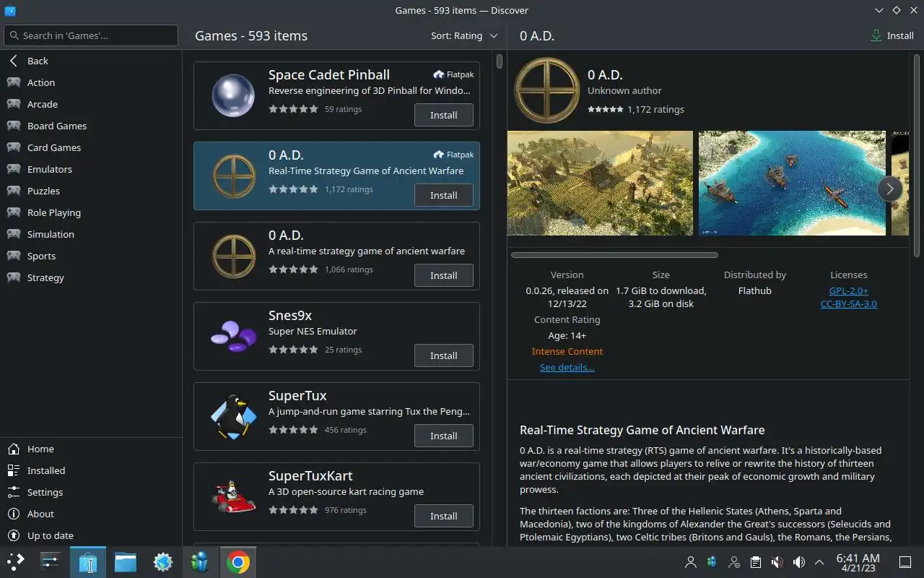Click the SuperTux penguin icon
Screen dimensions: 924x578
point(233,417)
